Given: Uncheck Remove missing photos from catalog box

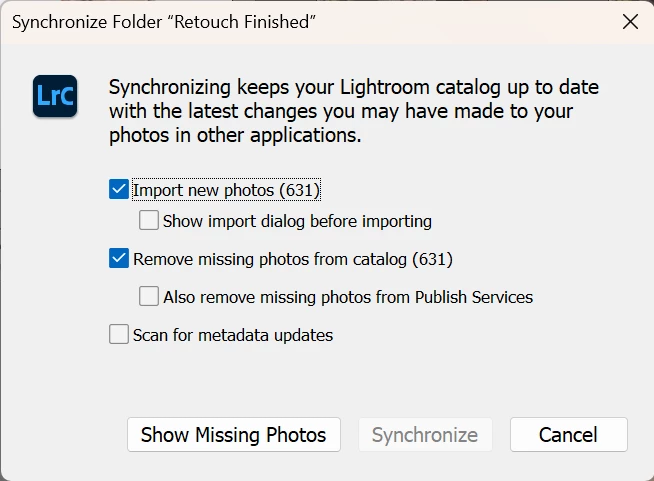Looking at the screenshot, I should 119,259.
